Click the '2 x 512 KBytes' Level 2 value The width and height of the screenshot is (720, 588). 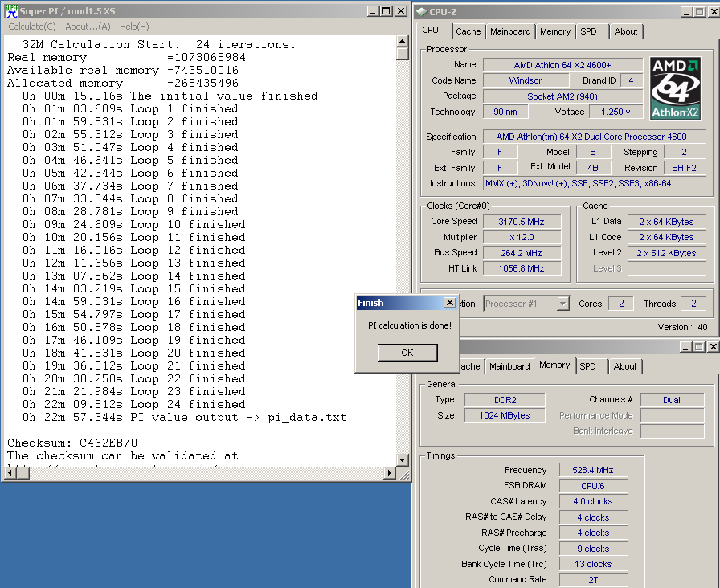pos(666,253)
